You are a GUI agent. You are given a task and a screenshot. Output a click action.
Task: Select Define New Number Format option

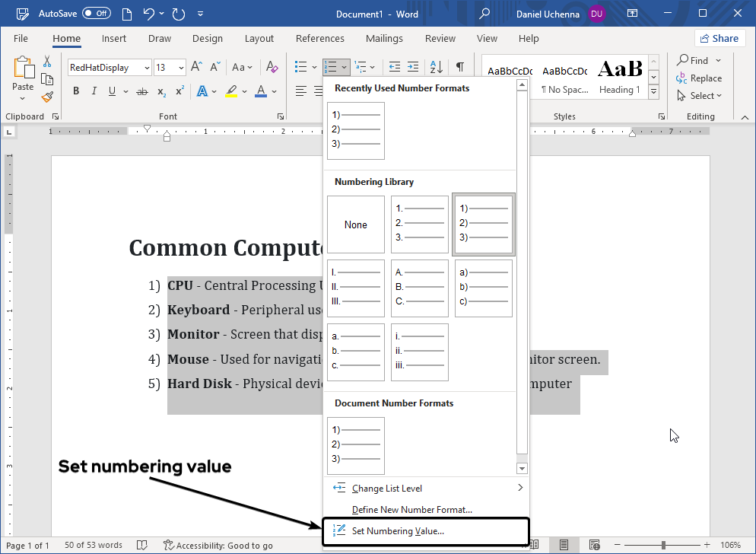point(411,509)
